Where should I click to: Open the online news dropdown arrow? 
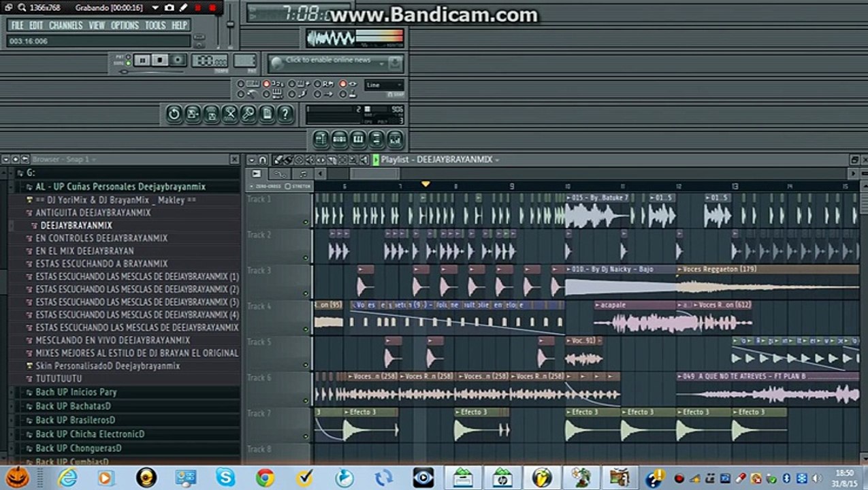[382, 63]
